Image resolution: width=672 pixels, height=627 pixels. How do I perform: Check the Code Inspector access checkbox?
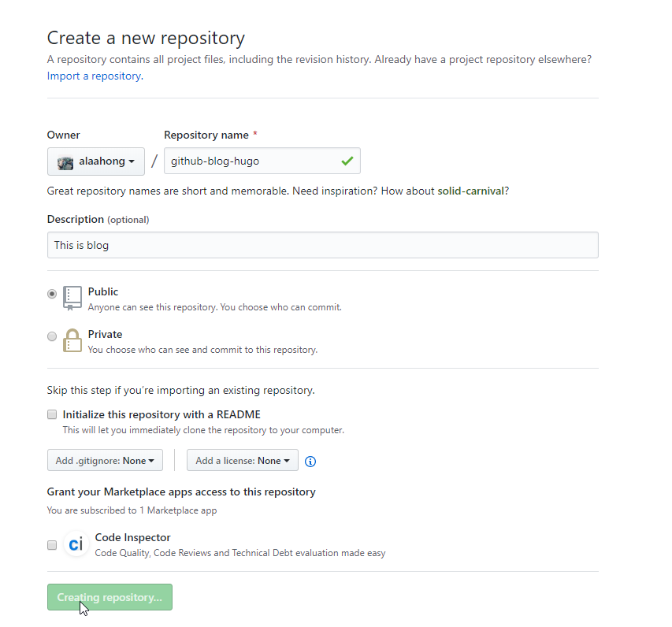52,545
